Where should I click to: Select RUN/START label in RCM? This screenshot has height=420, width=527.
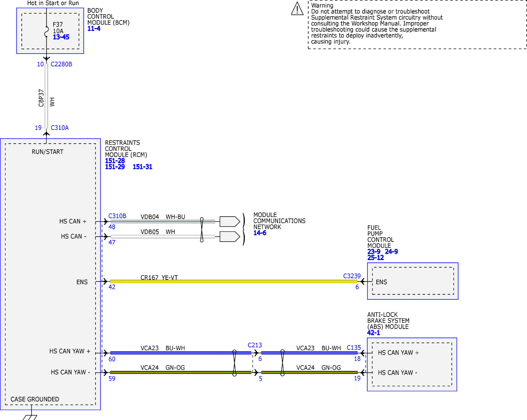pyautogui.click(x=48, y=152)
